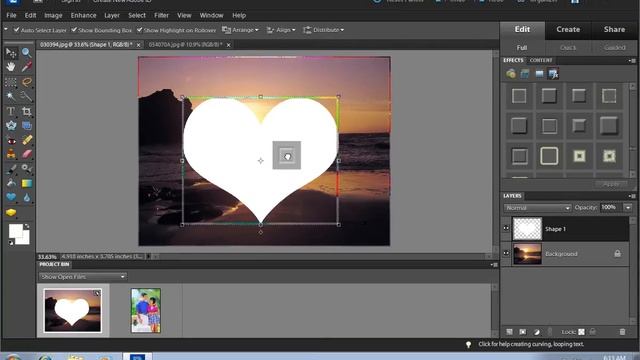Image resolution: width=640 pixels, height=360 pixels.
Task: Select the Sponge tool
Action: (x=11, y=213)
